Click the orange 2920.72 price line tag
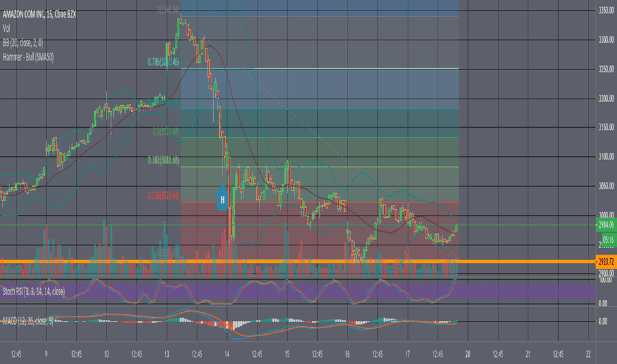This screenshot has height=364, width=617. (606, 261)
